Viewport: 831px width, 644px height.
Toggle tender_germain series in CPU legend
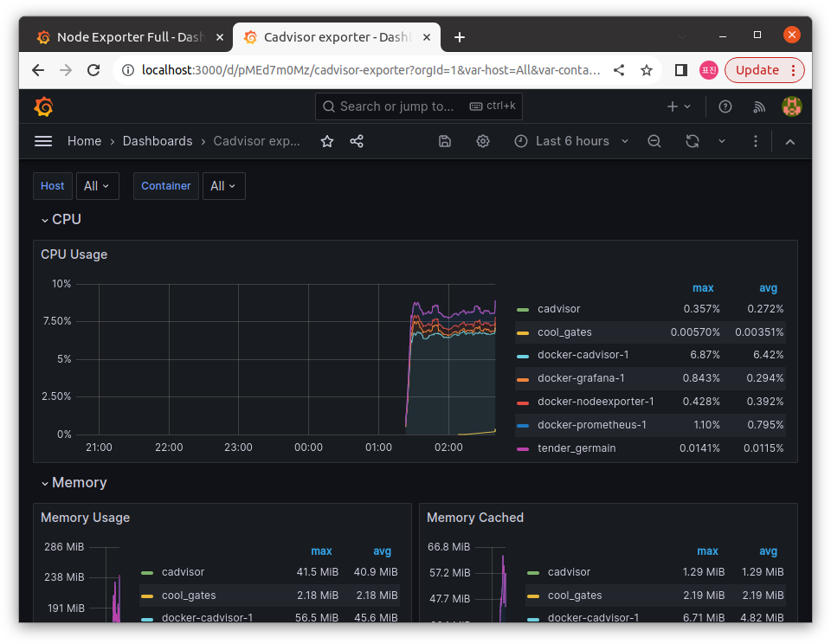[577, 448]
